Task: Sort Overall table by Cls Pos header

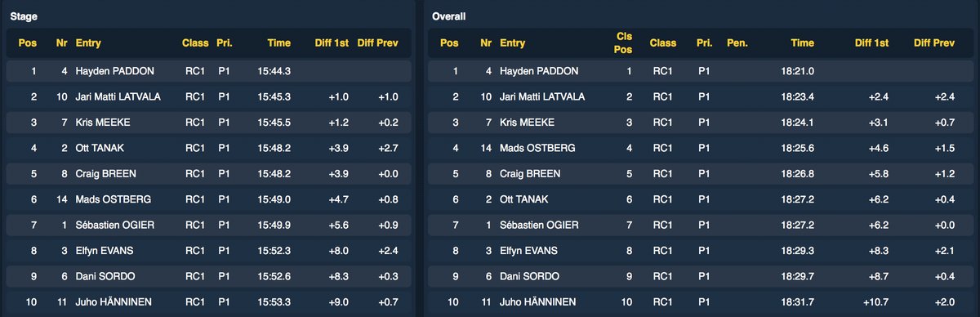Action: (x=624, y=42)
